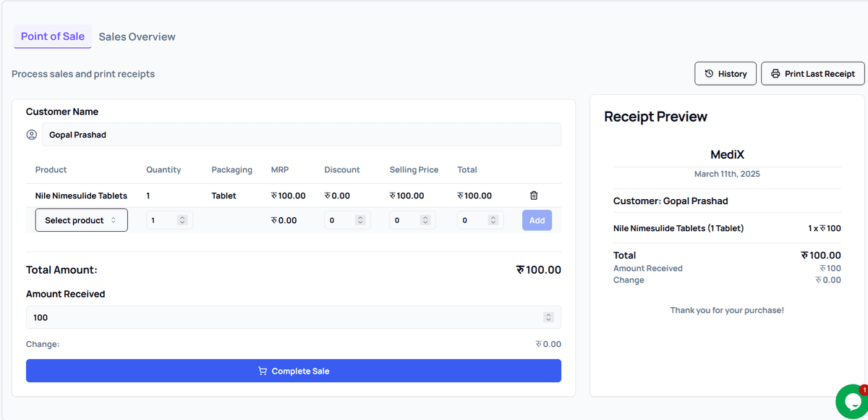The height and width of the screenshot is (420, 868).
Task: Delete the Nile Nimesulide Tablets row
Action: (534, 196)
